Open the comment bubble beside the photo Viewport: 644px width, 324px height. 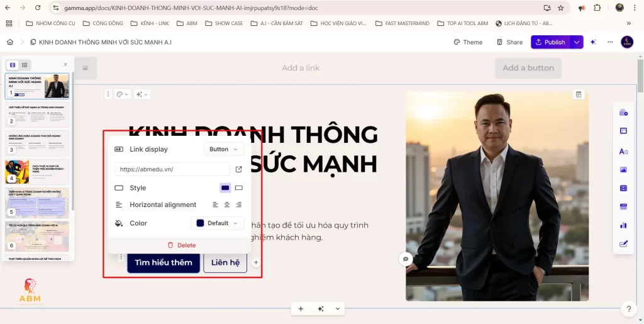point(406,259)
